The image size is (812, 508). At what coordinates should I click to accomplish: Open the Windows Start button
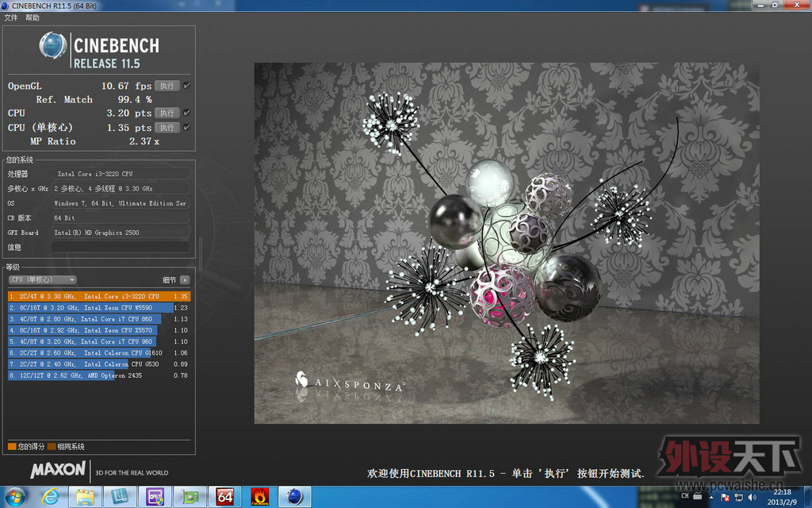14,497
